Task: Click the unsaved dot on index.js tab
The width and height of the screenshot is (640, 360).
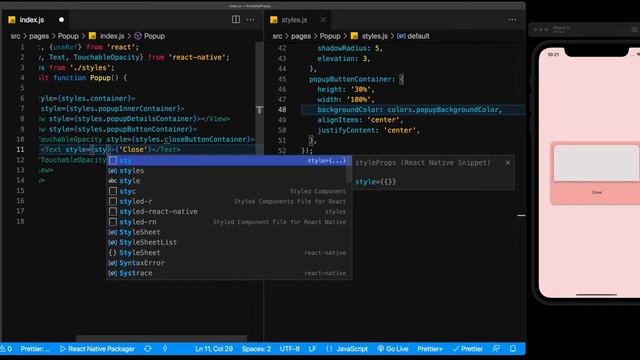Action: (61, 20)
